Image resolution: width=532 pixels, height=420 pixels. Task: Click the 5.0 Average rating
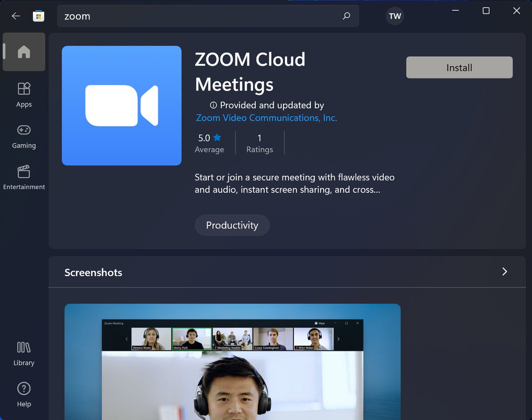coord(209,144)
